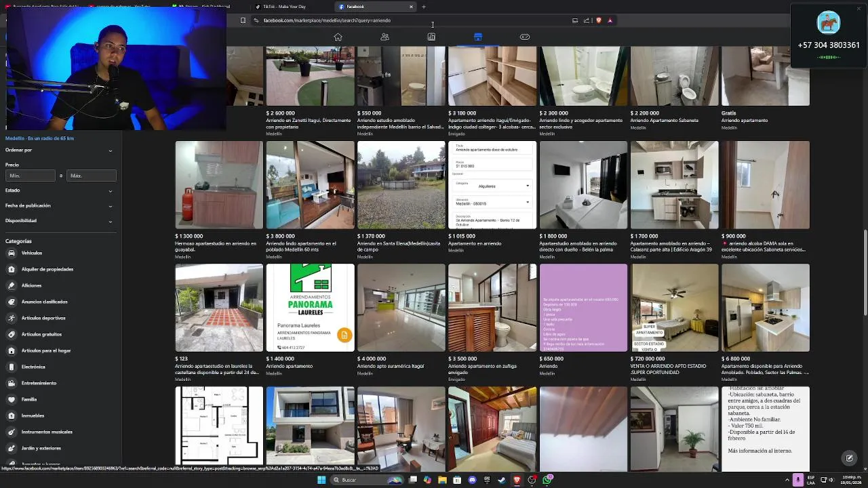
Task: Click the Windows Start button
Action: tap(321, 480)
